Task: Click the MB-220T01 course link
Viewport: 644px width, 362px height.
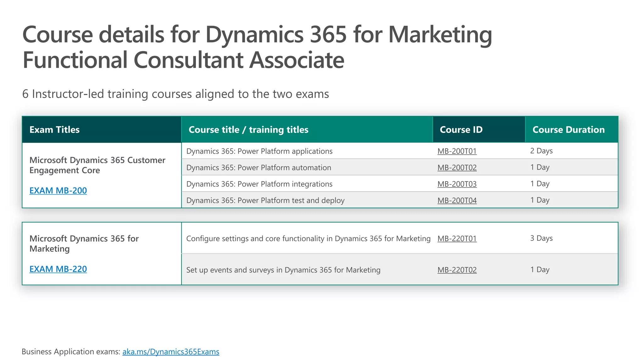Action: [457, 239]
